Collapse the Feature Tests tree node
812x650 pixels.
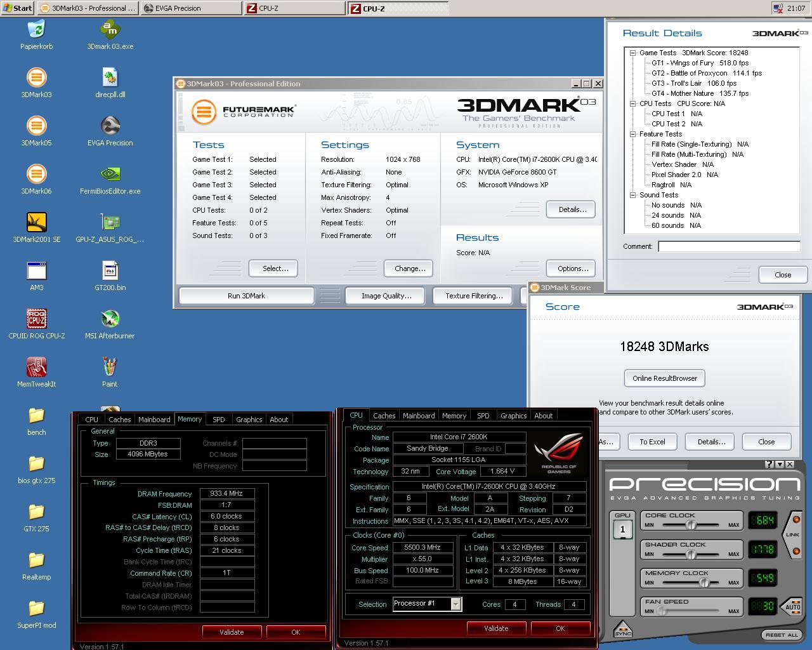(x=632, y=134)
